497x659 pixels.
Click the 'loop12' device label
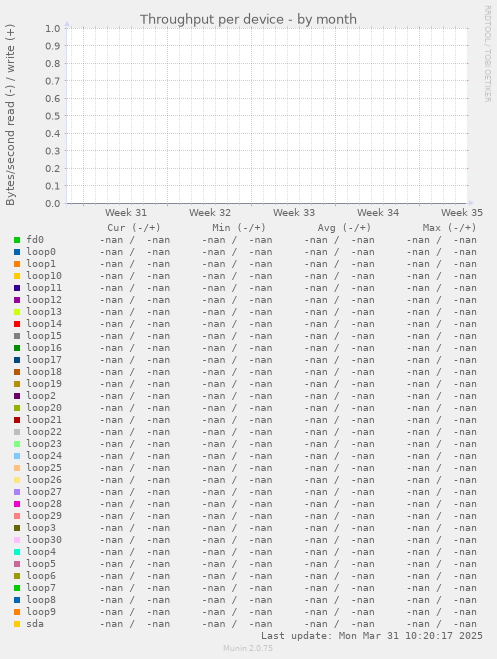pos(44,300)
